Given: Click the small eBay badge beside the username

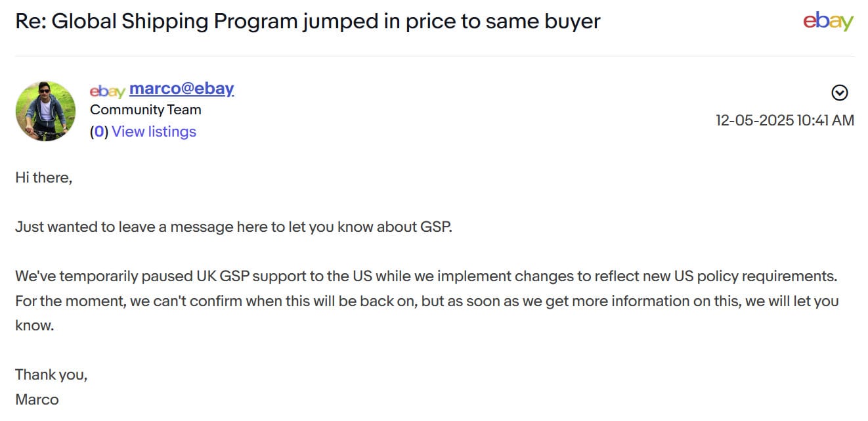Looking at the screenshot, I should 107,91.
